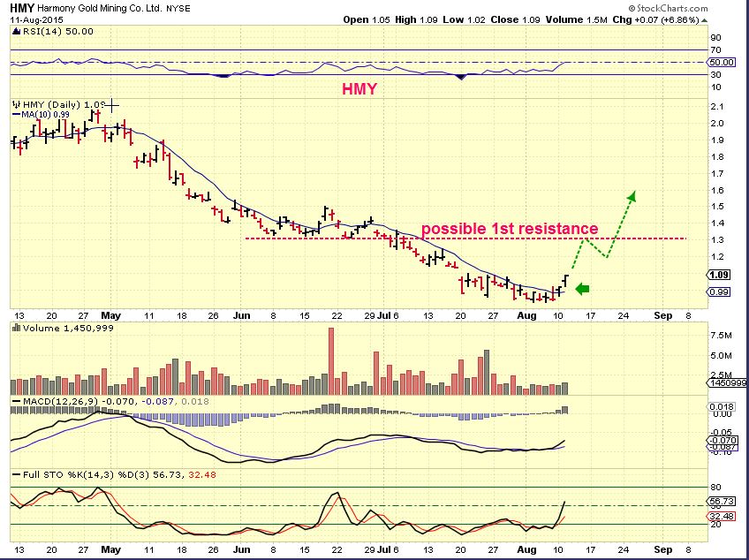Click the triangle after Chg +0.07 (+6.86%)
The width and height of the screenshot is (749, 560).
pos(705,20)
